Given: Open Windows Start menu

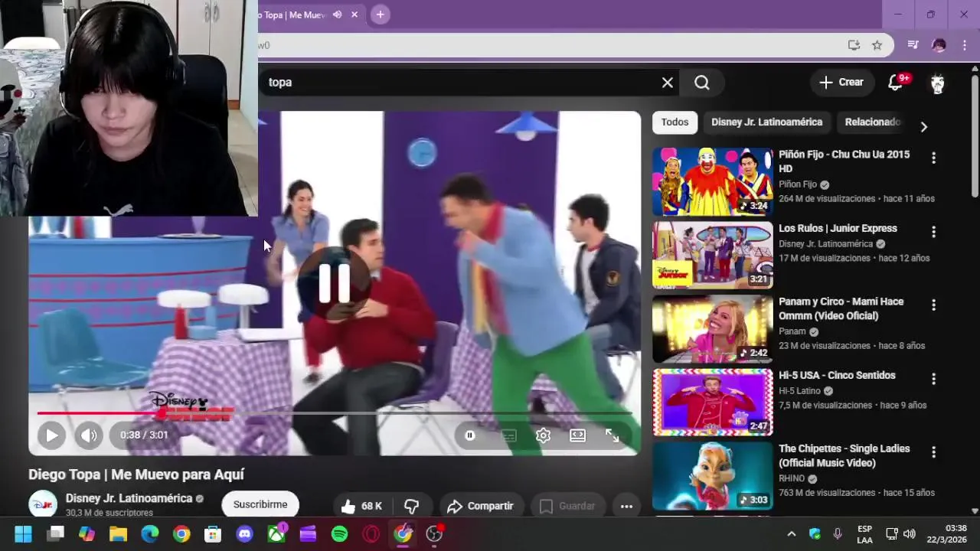Looking at the screenshot, I should pos(24,534).
